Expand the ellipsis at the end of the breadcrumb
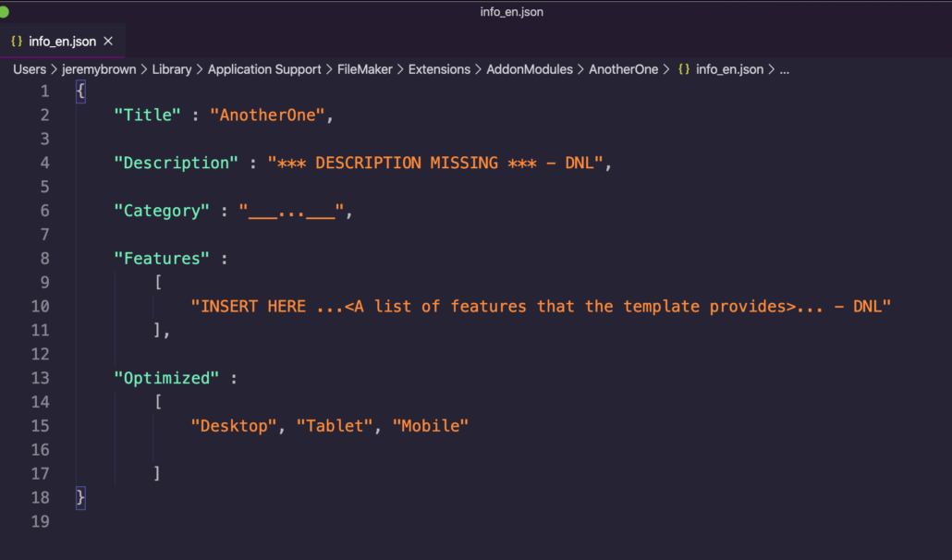952x560 pixels. [x=784, y=69]
